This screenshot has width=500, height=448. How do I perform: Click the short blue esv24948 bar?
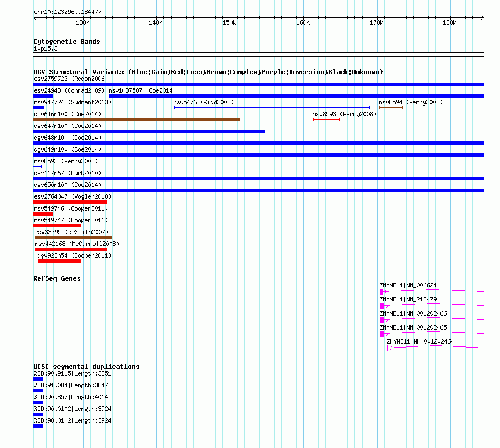click(x=43, y=96)
